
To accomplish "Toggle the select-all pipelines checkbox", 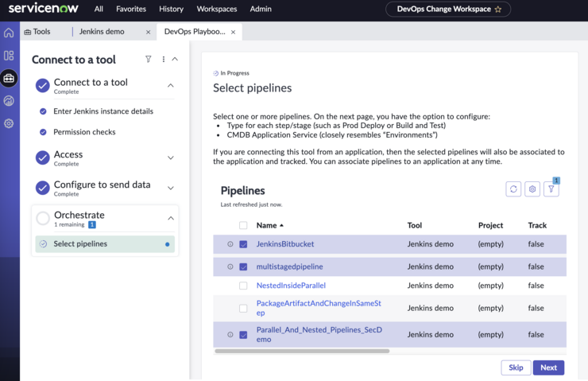I will [x=243, y=225].
